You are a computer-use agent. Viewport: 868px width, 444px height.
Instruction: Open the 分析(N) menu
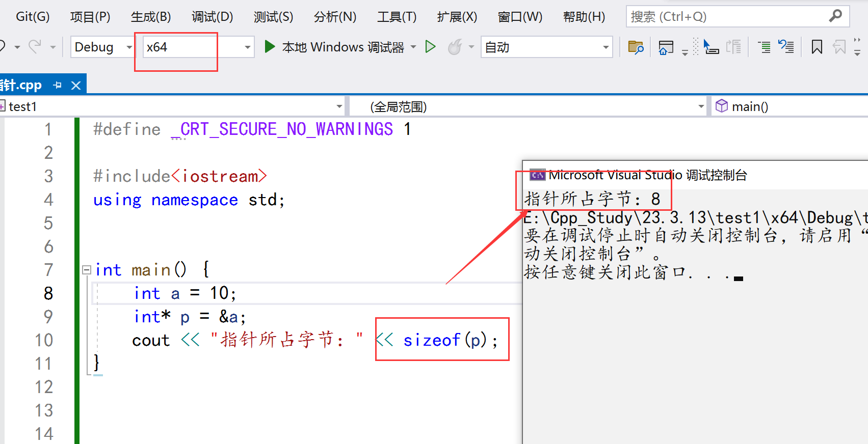tap(335, 16)
